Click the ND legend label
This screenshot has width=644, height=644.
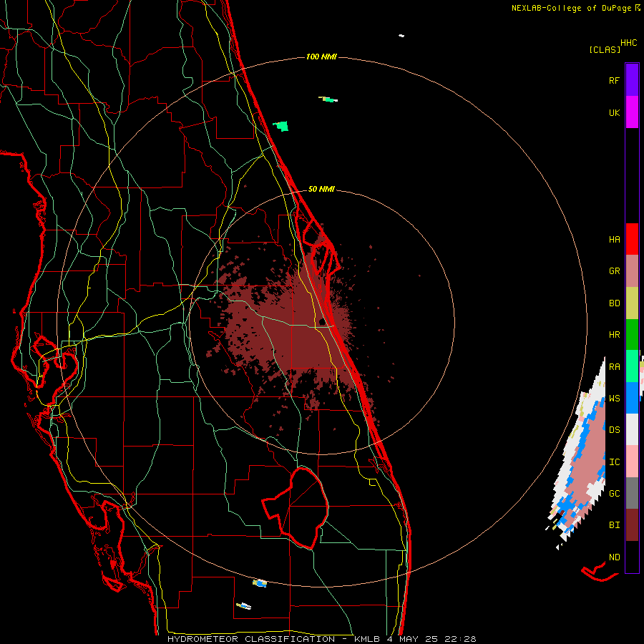point(614,557)
